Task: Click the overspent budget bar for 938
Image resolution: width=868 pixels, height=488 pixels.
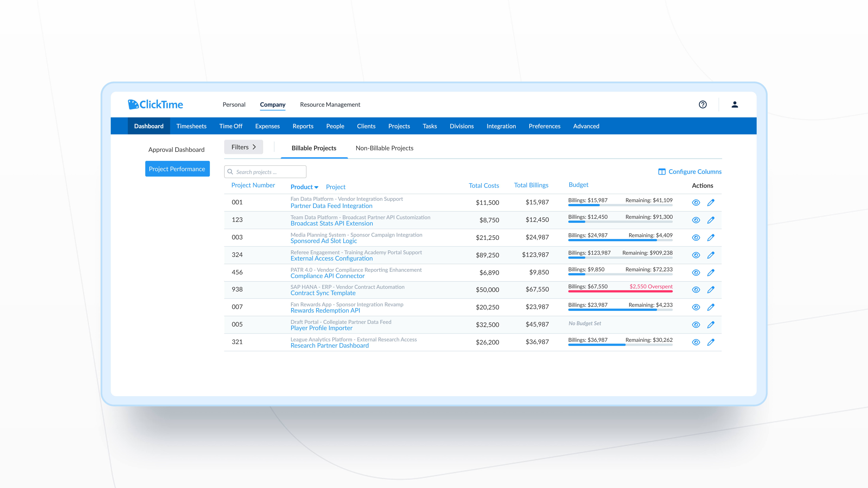Action: pos(620,291)
